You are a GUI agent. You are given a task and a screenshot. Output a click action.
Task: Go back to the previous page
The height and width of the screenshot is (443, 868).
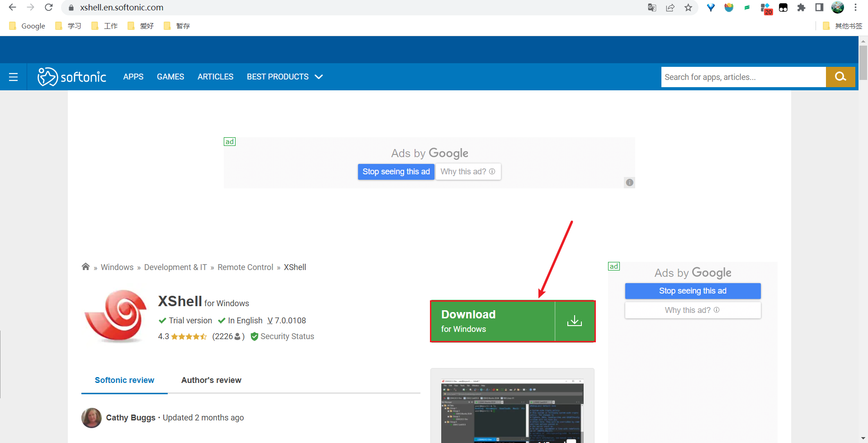(x=12, y=7)
